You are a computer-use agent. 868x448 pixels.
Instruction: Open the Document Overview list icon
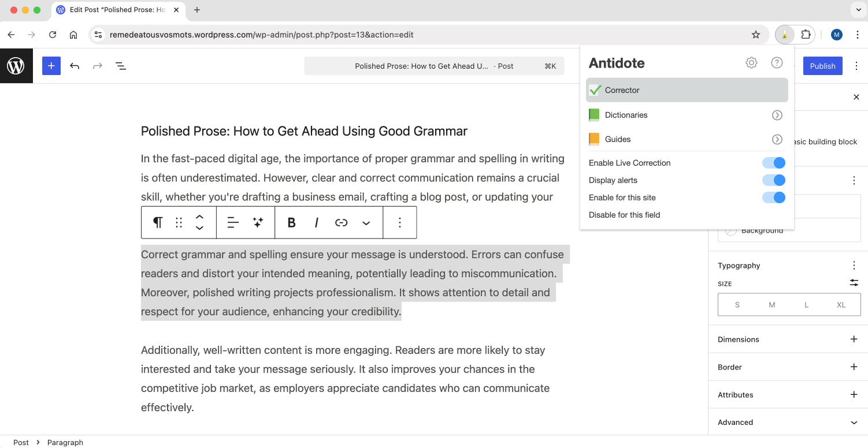pyautogui.click(x=121, y=66)
